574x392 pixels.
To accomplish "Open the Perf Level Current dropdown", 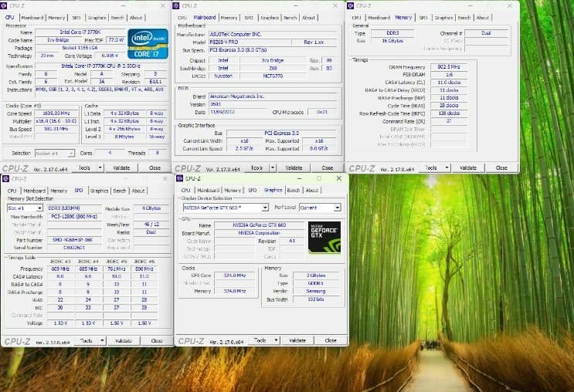I will [337, 208].
